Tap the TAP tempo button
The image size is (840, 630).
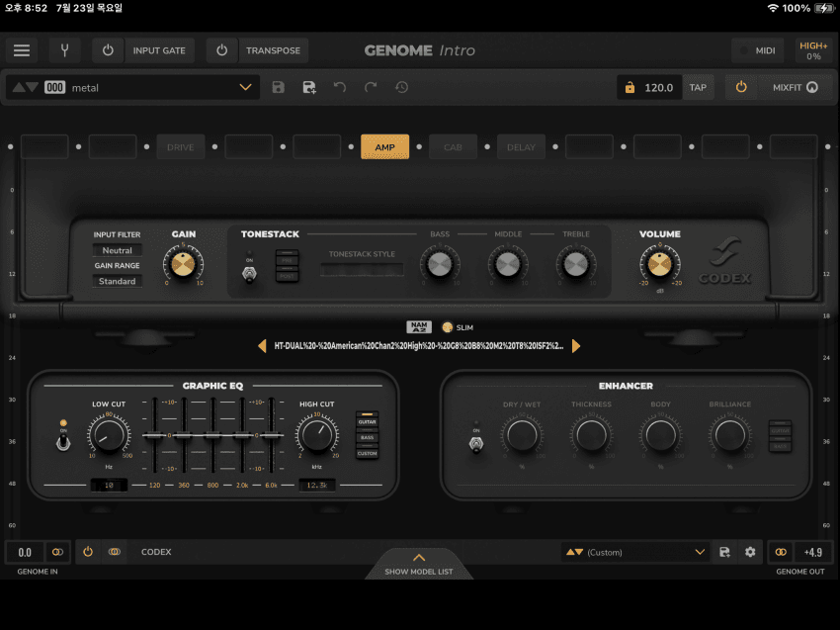click(x=698, y=87)
